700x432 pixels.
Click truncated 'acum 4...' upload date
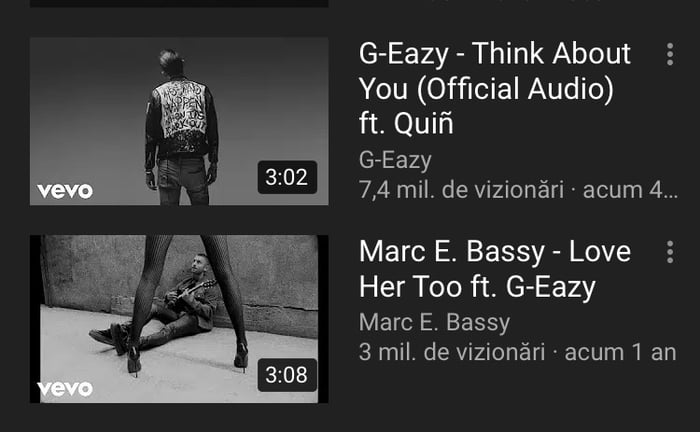[630, 190]
